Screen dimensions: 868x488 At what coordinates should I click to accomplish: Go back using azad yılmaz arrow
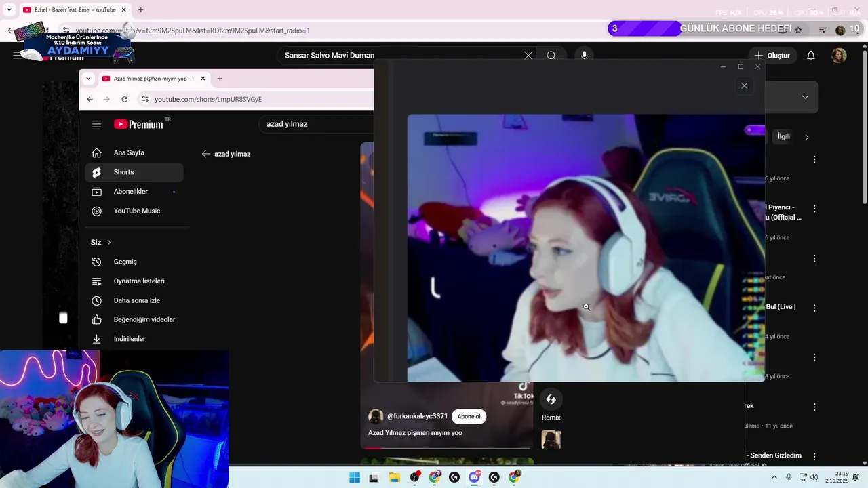(206, 154)
